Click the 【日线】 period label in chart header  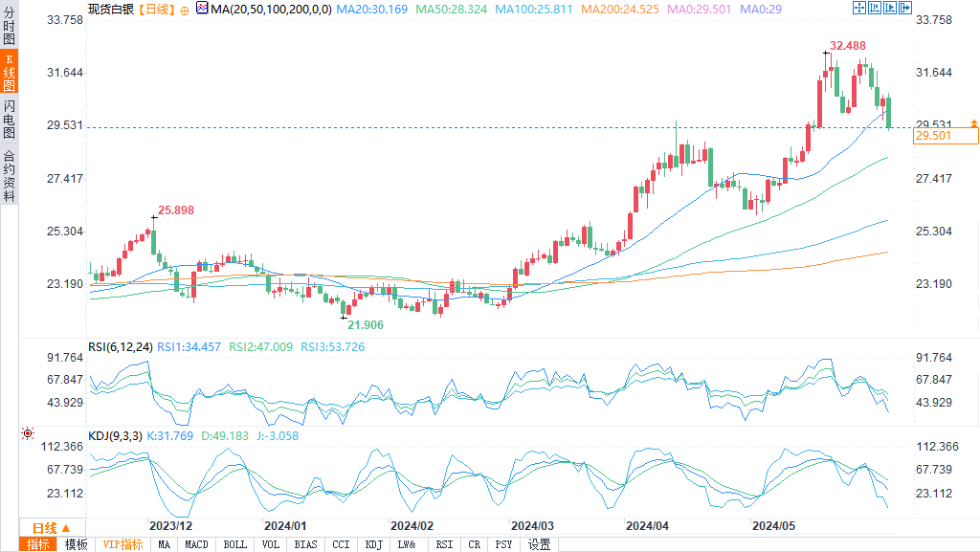(155, 9)
